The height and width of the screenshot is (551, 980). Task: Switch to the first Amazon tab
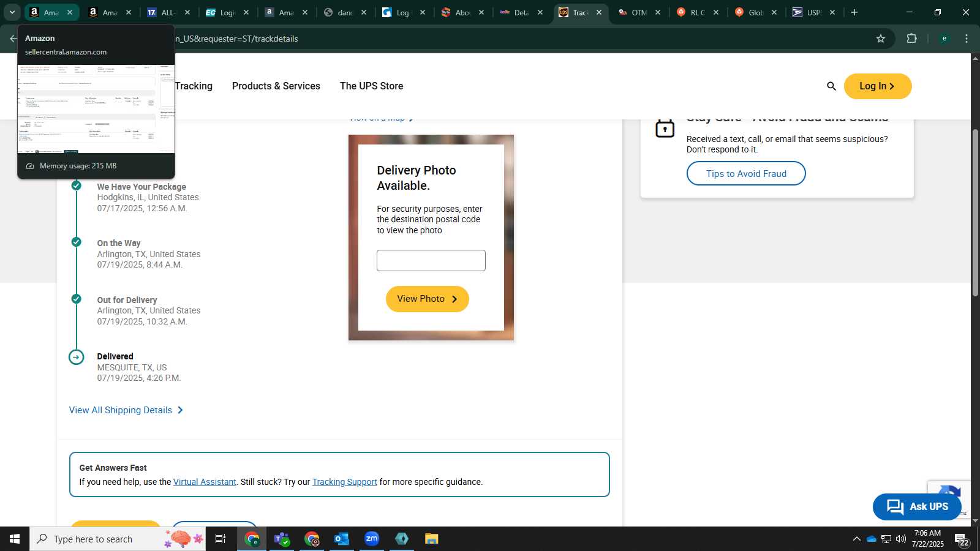46,12
